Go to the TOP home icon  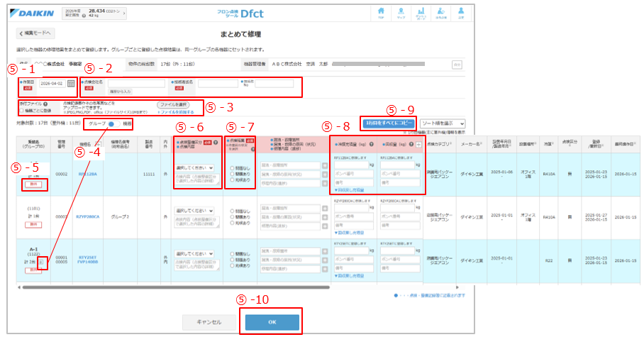click(x=382, y=13)
